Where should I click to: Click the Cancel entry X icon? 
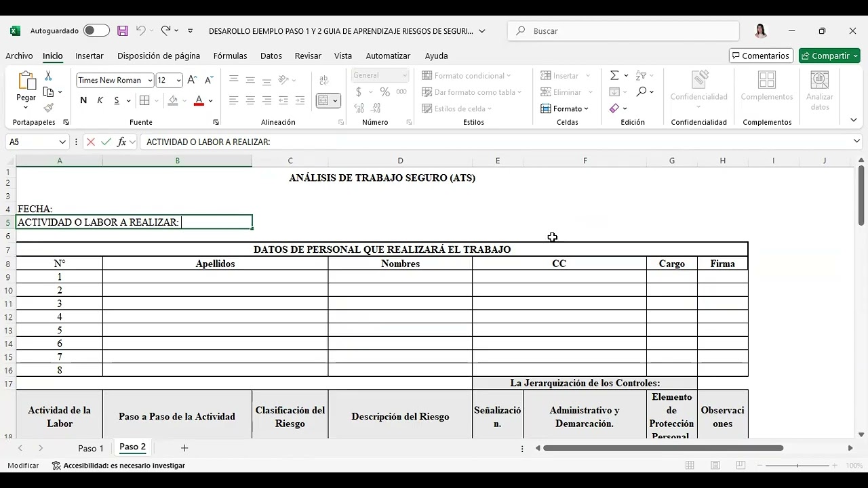pos(90,142)
